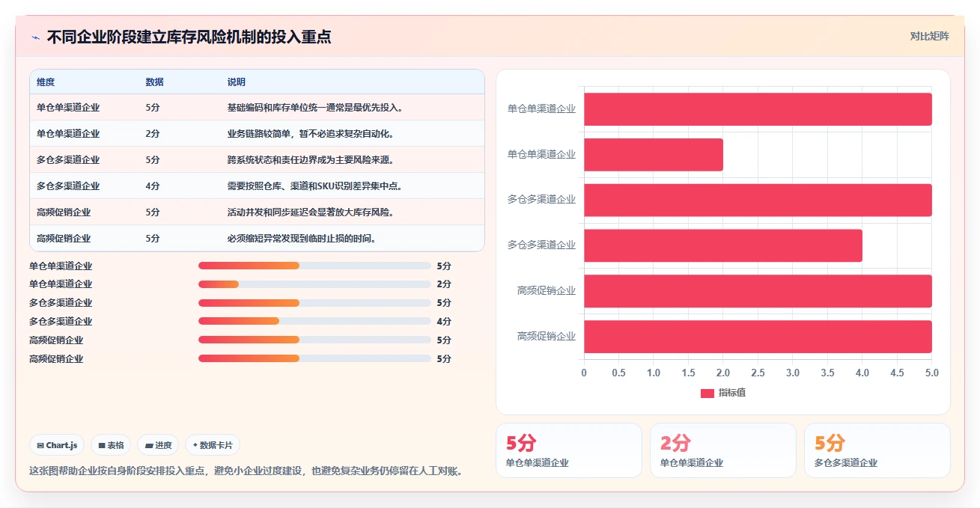Screen dimensions: 980x508
Task: Click the 维度 column header
Action: click(x=46, y=82)
